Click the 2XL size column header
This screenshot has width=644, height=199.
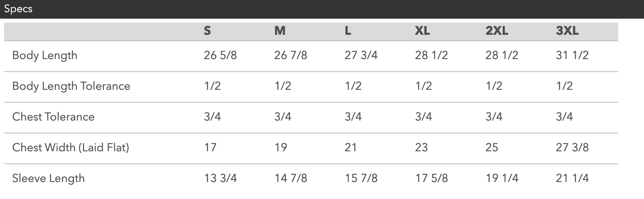[497, 31]
